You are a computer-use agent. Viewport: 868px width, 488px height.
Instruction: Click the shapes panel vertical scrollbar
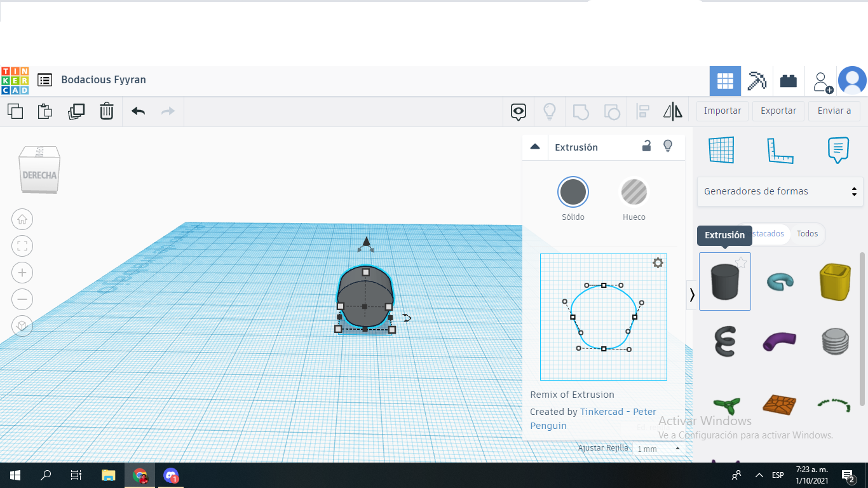tap(862, 329)
